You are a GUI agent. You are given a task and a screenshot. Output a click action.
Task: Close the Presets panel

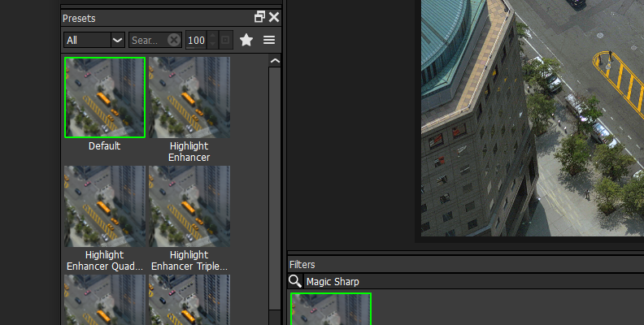tap(274, 17)
